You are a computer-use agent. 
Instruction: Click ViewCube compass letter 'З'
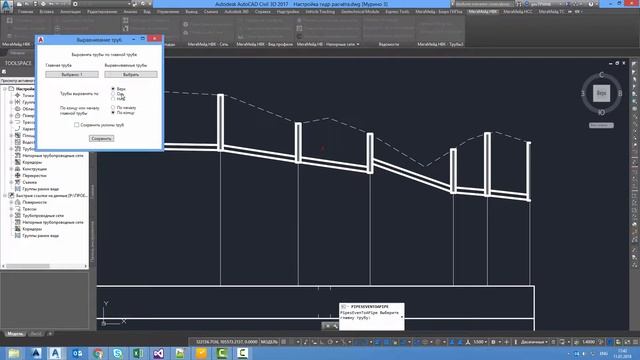click(x=582, y=93)
